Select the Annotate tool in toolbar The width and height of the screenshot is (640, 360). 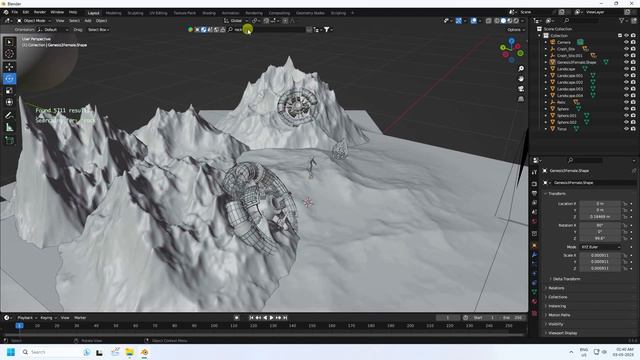pos(9,116)
